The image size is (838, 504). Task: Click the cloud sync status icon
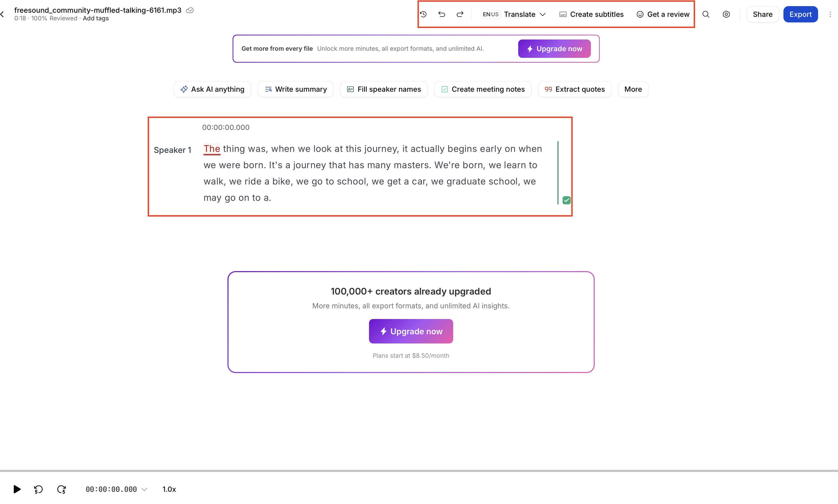pyautogui.click(x=190, y=10)
